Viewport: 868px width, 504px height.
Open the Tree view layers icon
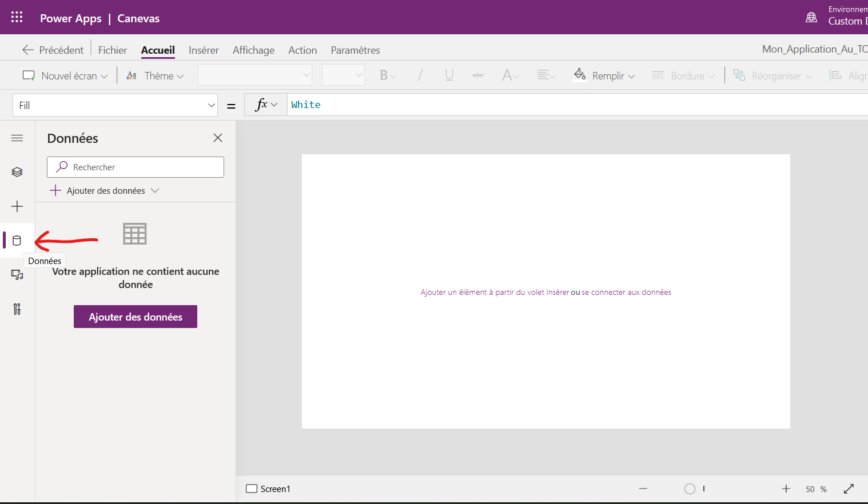[x=17, y=172]
